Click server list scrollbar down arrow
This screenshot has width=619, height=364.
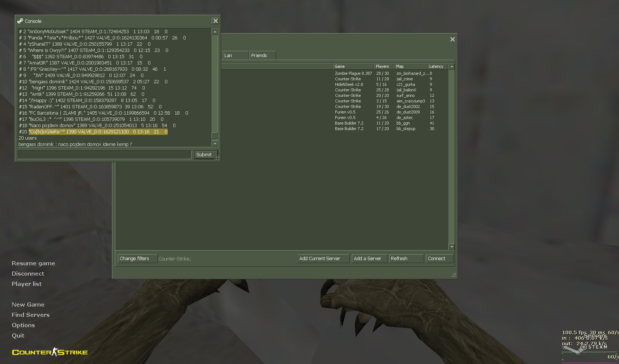click(452, 246)
